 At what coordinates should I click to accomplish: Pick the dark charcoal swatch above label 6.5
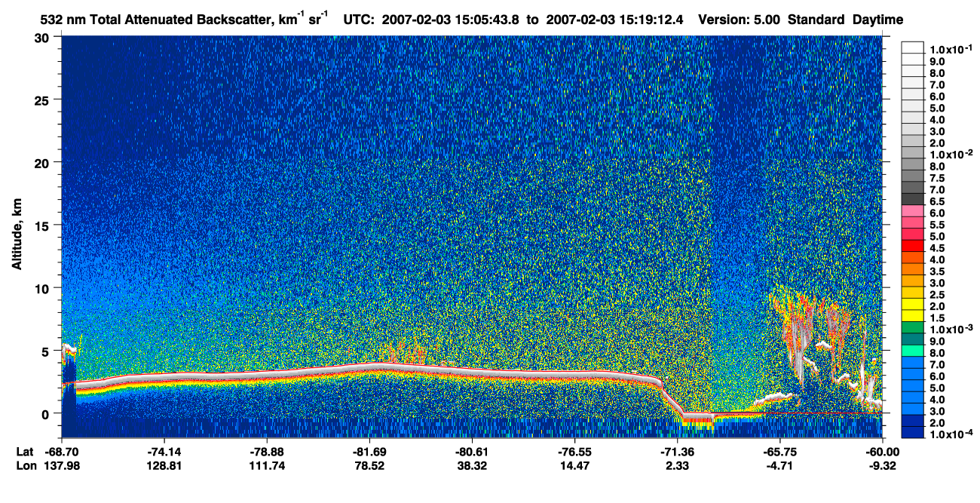(x=913, y=199)
